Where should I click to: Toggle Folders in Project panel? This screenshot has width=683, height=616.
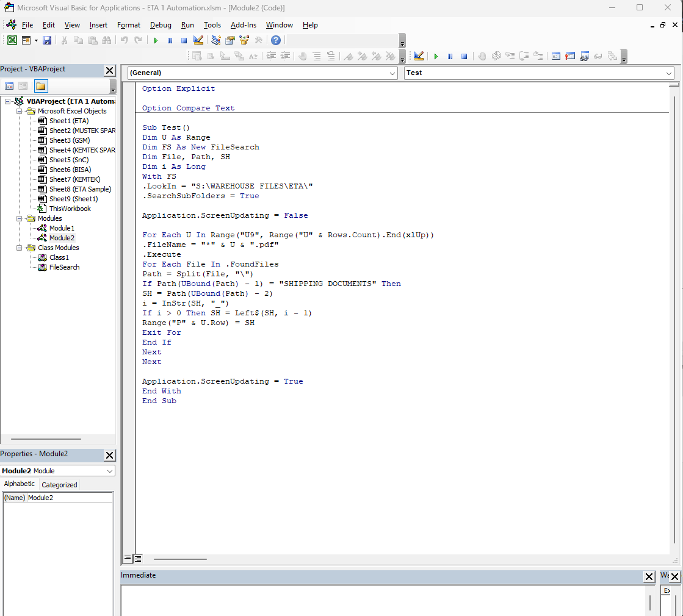tap(40, 86)
